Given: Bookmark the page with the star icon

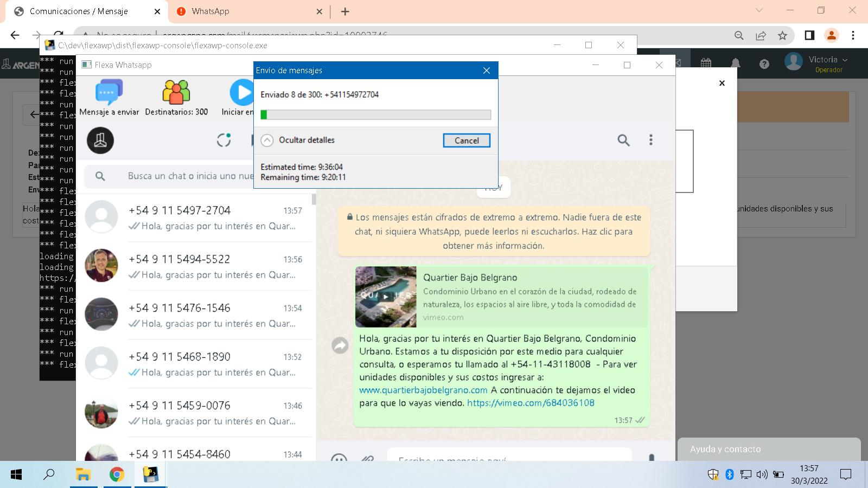Looking at the screenshot, I should coord(782,35).
